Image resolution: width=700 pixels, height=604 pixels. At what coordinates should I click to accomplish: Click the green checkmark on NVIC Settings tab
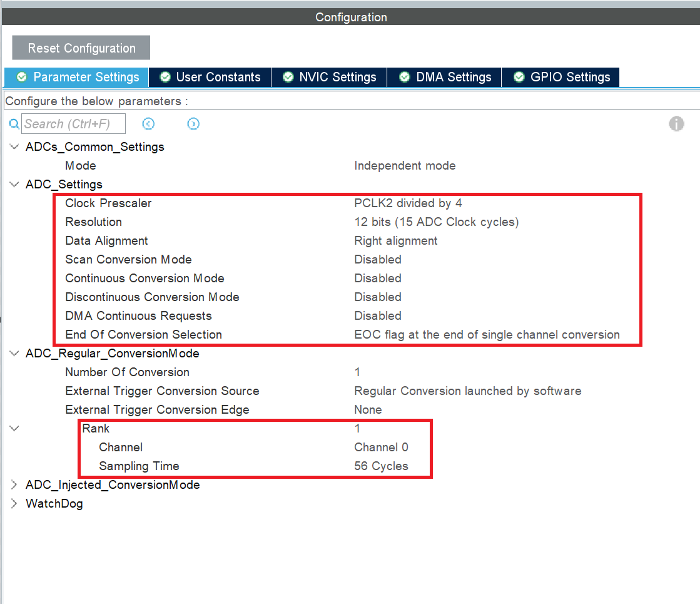click(x=288, y=77)
